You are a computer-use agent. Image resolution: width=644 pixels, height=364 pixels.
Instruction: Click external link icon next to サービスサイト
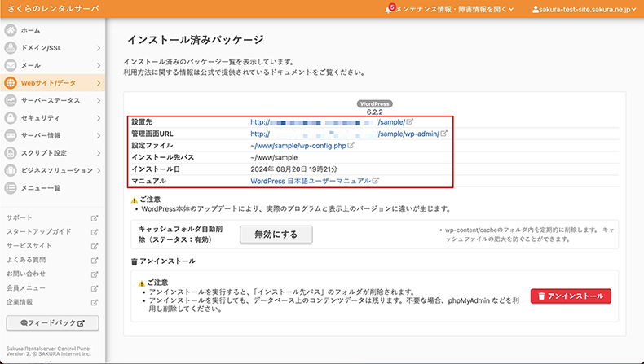(x=95, y=246)
